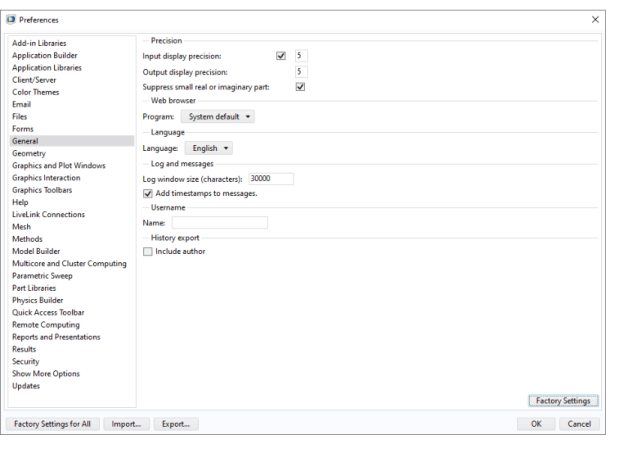Click the Factory Settings button

click(563, 401)
